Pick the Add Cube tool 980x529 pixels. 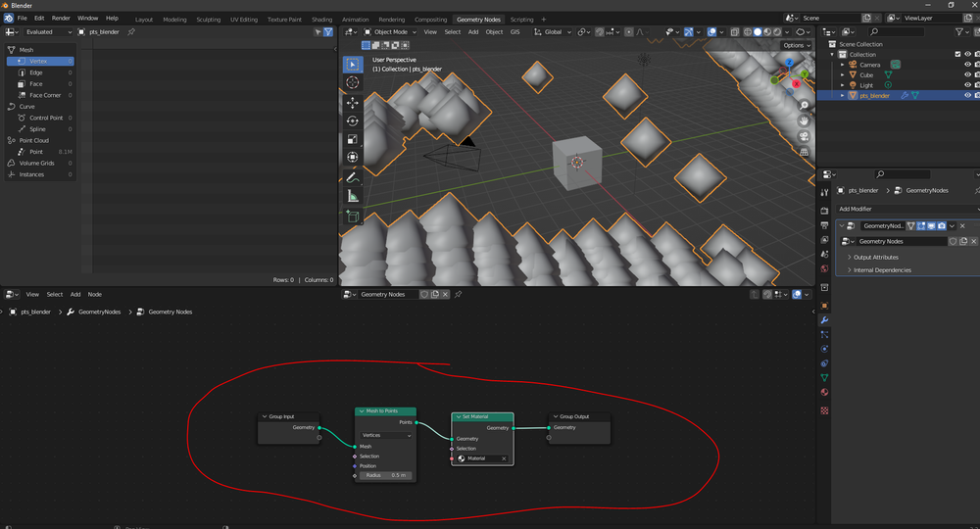tap(353, 216)
